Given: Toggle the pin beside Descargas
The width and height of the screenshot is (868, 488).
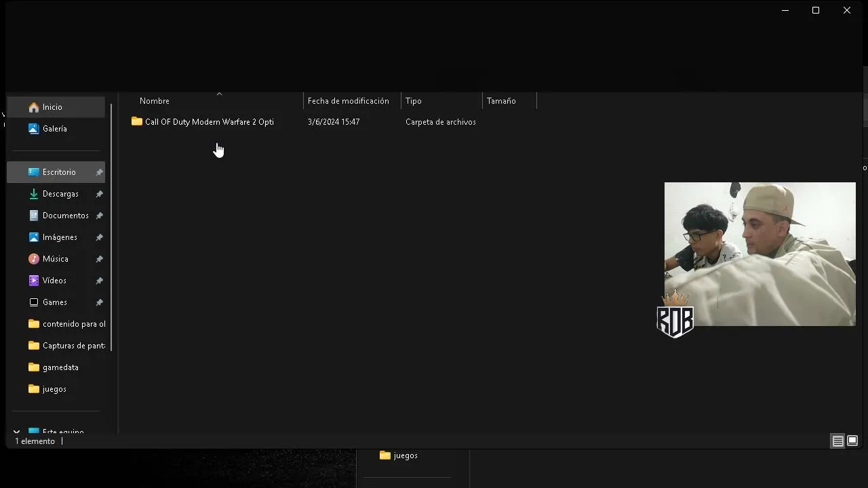Looking at the screenshot, I should click(99, 194).
